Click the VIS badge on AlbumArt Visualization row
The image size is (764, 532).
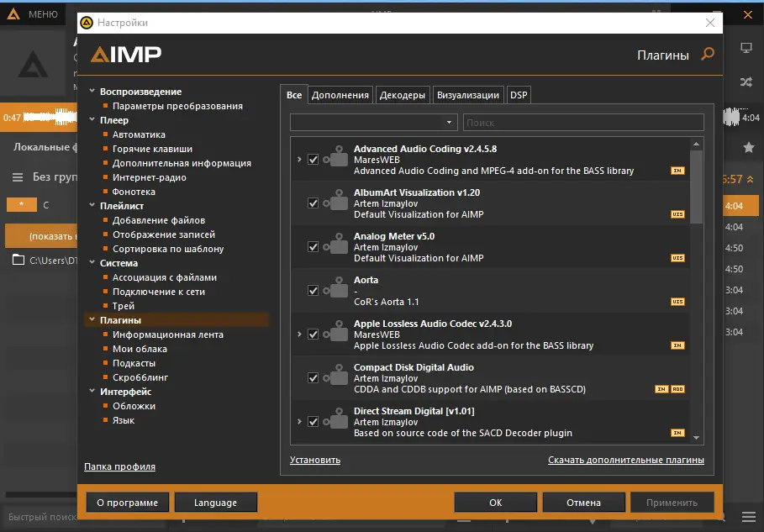pos(677,214)
